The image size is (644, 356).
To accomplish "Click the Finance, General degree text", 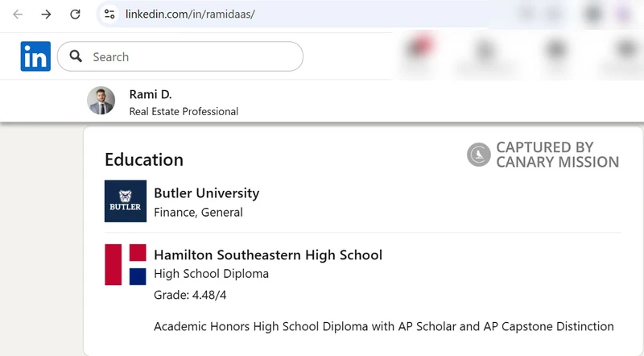I will pos(198,213).
